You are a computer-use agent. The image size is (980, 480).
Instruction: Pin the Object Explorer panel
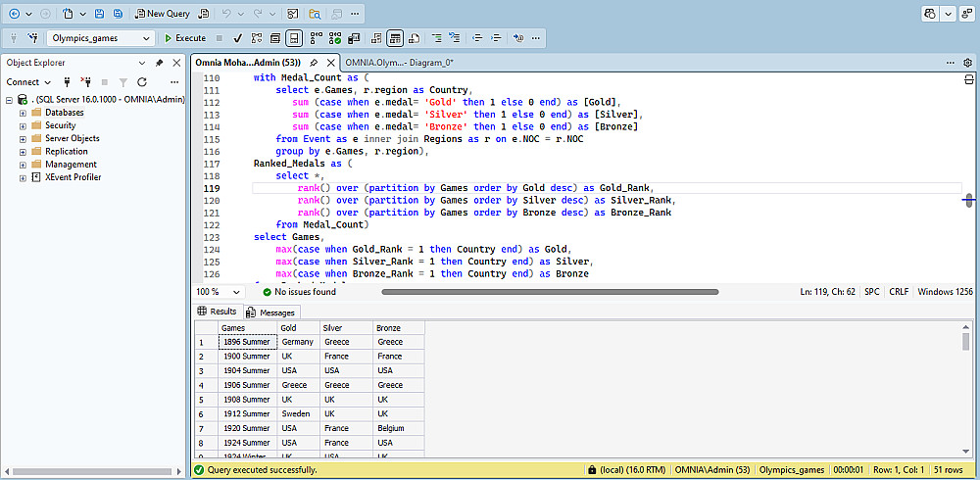160,62
